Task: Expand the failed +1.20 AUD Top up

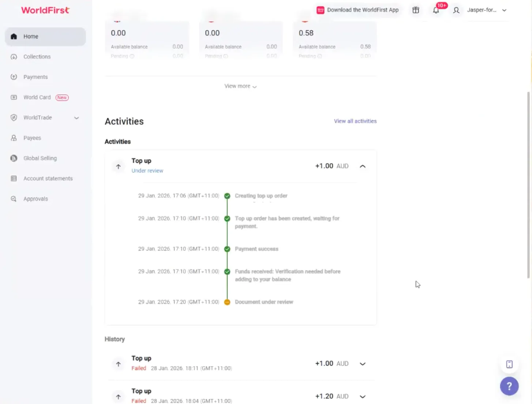Action: [x=362, y=396]
